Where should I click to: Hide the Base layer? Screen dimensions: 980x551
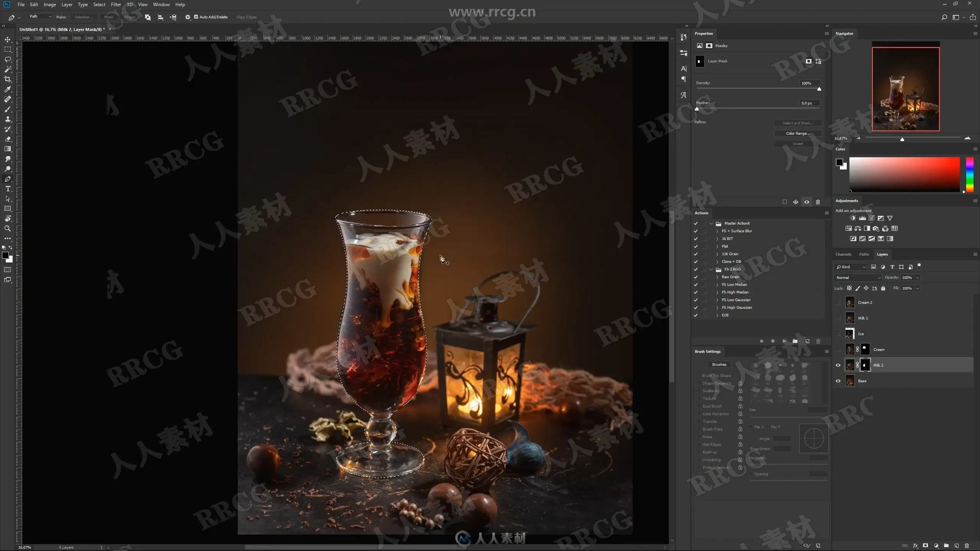[838, 381]
